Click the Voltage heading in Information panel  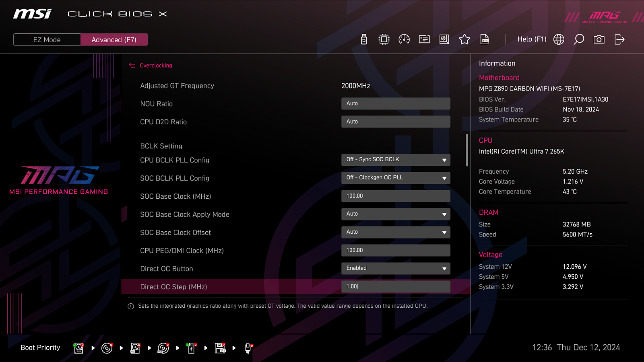pos(491,255)
